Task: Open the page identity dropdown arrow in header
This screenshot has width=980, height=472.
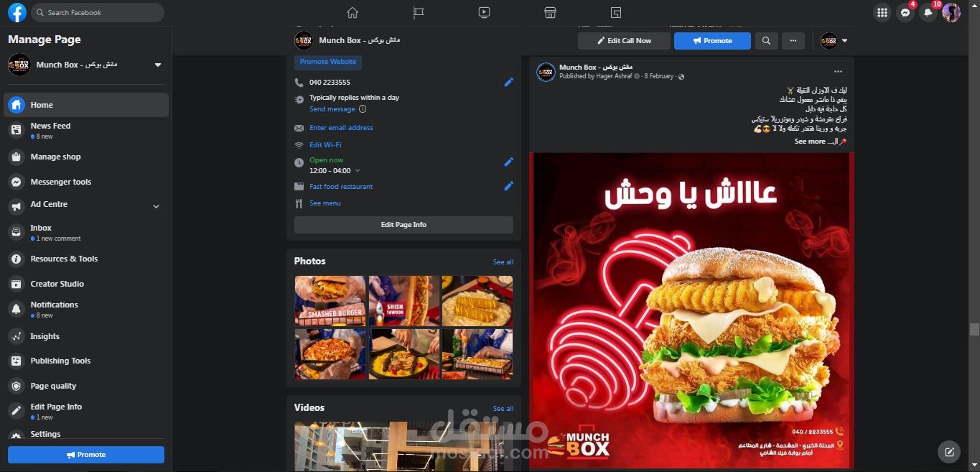Action: click(844, 41)
